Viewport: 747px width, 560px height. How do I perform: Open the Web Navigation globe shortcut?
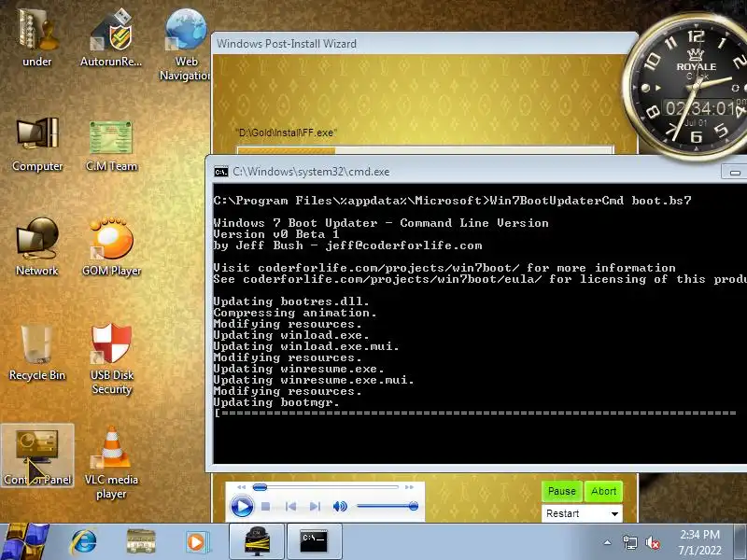coord(186,45)
